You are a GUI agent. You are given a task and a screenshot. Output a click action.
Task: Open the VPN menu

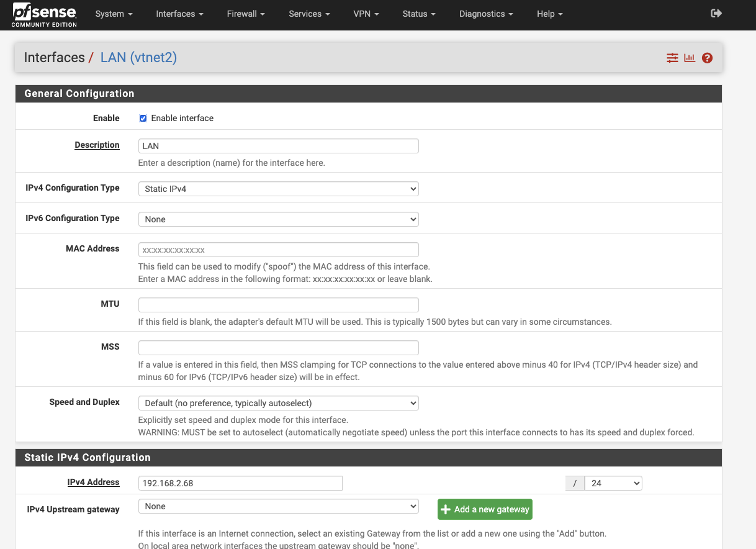coord(366,14)
